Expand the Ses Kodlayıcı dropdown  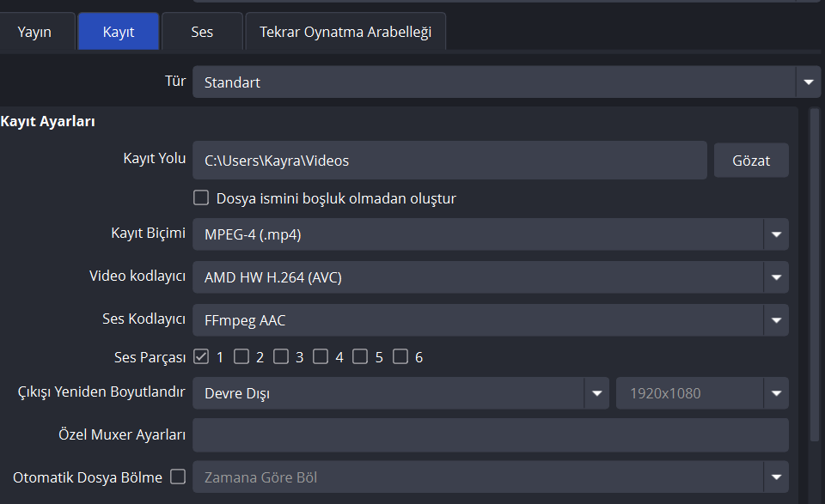point(490,320)
